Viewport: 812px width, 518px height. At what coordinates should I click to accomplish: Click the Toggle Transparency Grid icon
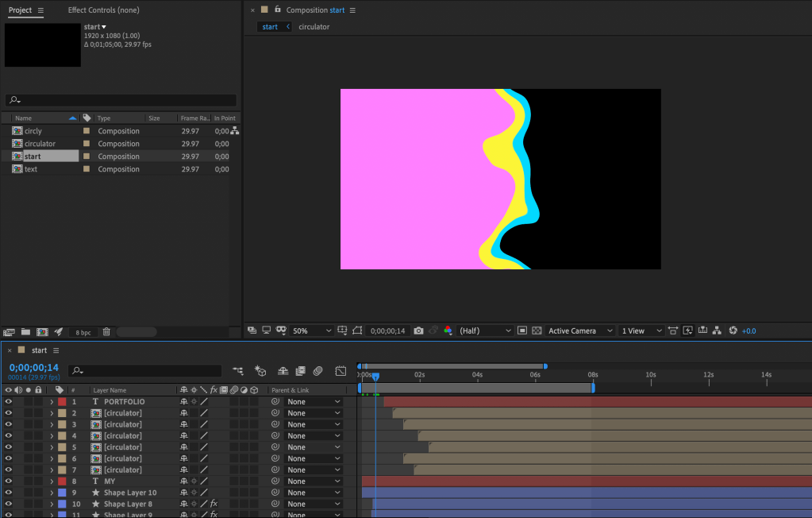537,331
